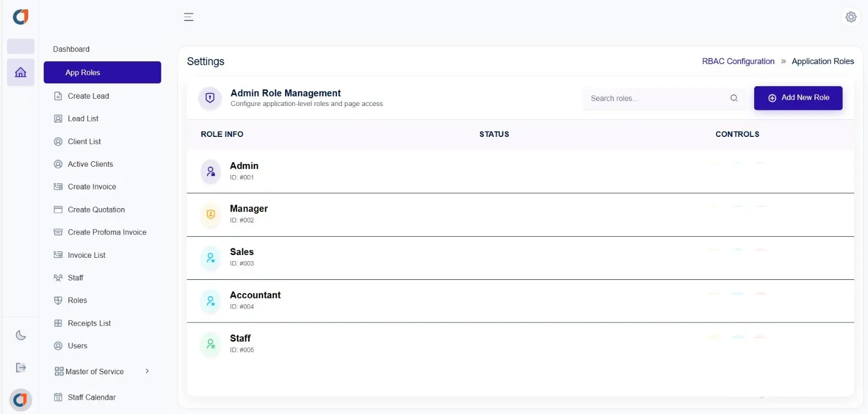Click the Client List icon in sidebar
Image resolution: width=868 pixels, height=414 pixels.
click(58, 141)
